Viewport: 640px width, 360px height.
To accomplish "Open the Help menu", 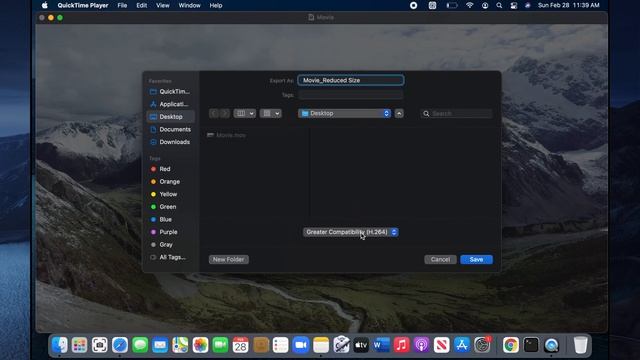I will coord(216,5).
